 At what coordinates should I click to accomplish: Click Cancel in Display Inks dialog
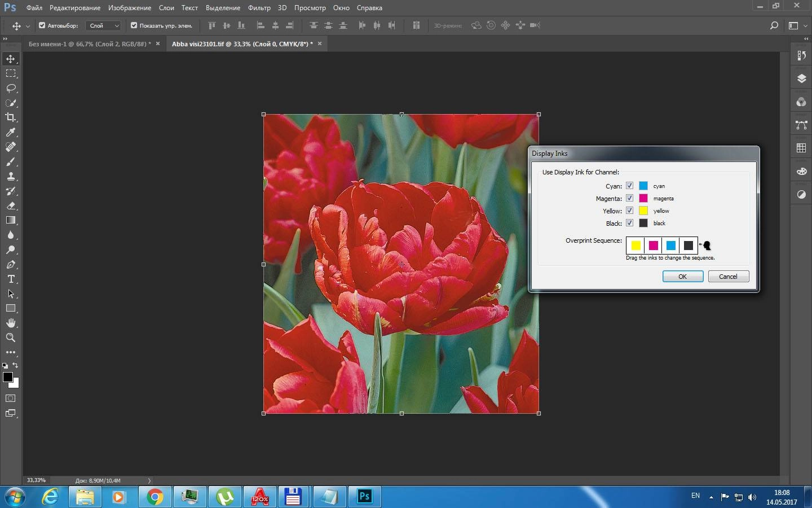click(x=728, y=277)
